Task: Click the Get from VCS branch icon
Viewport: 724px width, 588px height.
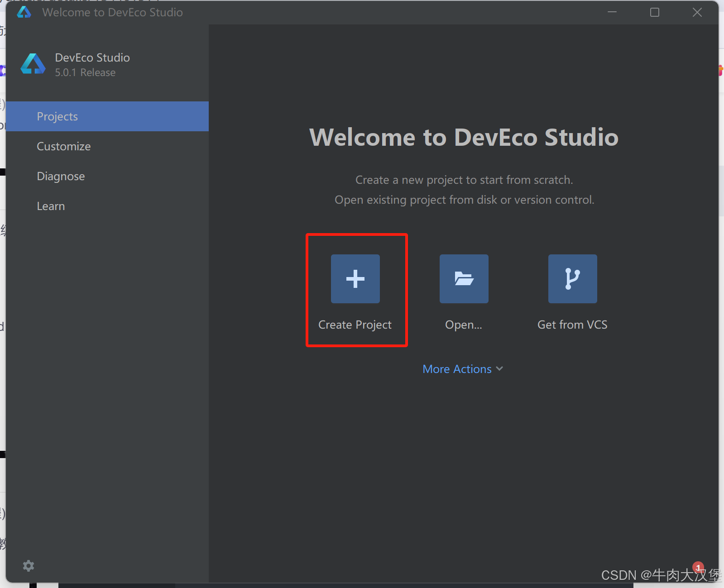Action: coord(573,279)
